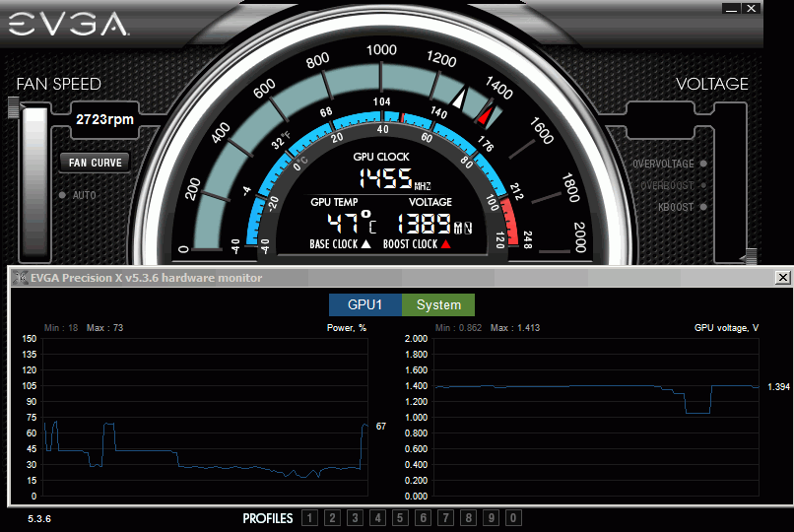The height and width of the screenshot is (532, 794).
Task: Click the version 5.3.6 label
Action: tap(39, 519)
